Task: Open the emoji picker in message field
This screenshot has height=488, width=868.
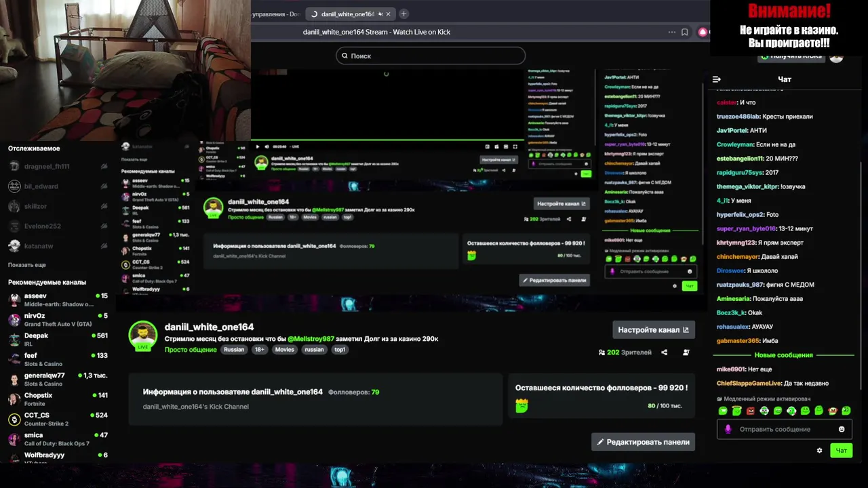Action: (x=842, y=429)
